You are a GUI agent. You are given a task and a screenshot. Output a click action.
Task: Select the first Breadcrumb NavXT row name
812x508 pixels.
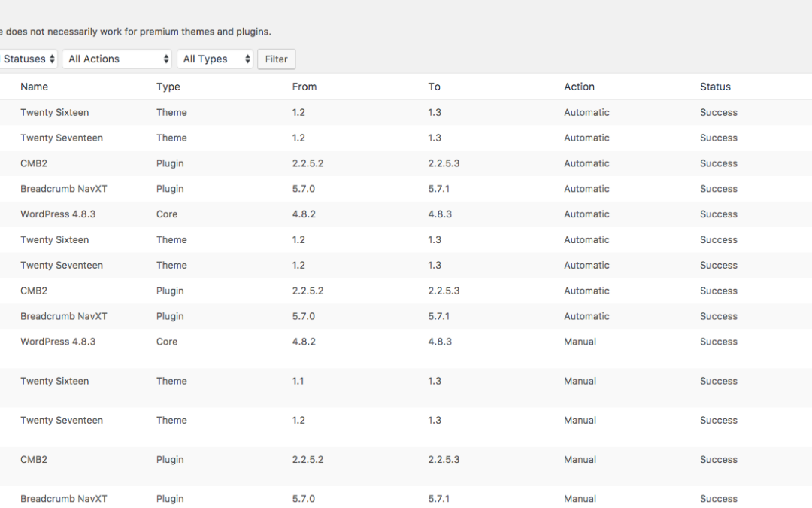[x=64, y=189]
